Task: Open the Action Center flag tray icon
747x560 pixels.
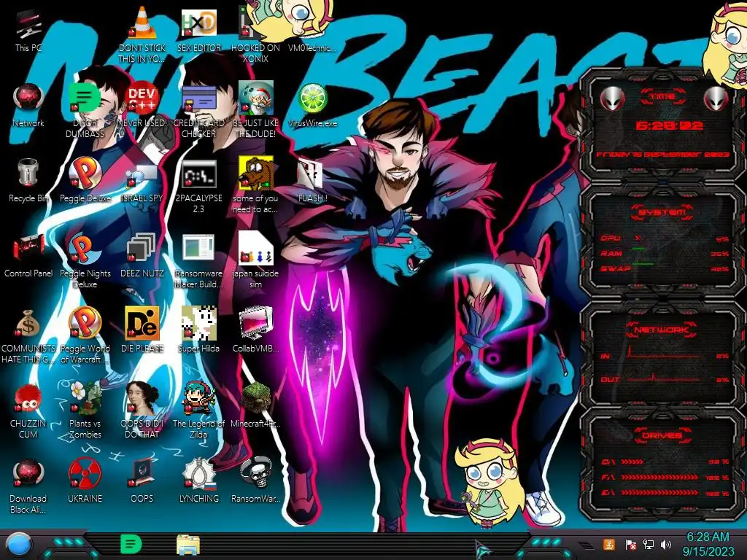Action: tap(631, 544)
